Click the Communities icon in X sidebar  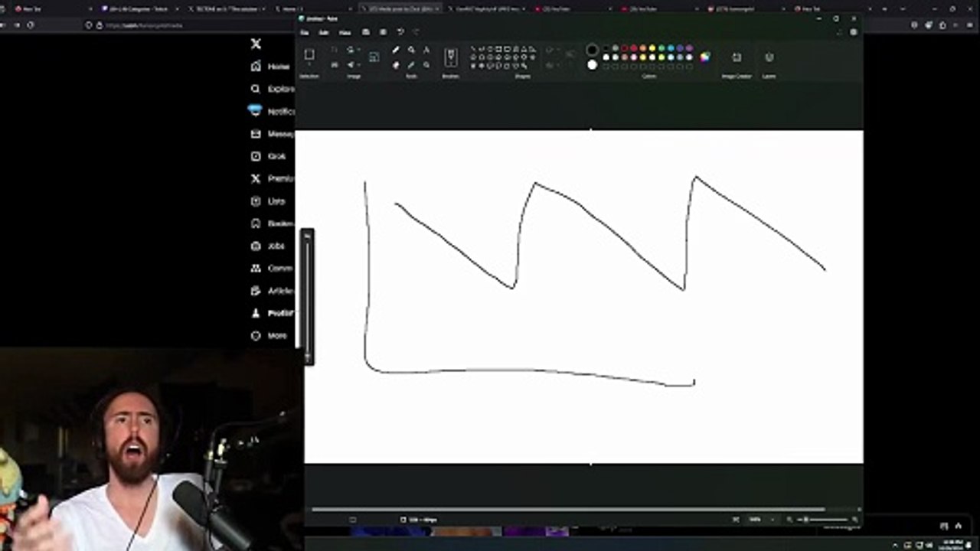[x=256, y=269]
